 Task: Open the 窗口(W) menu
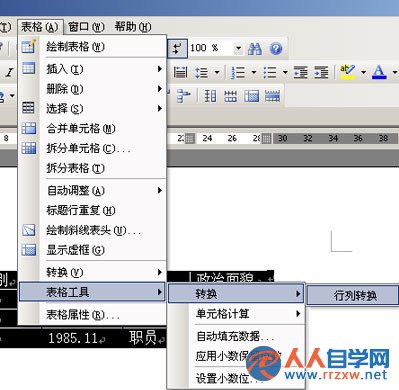[x=86, y=27]
